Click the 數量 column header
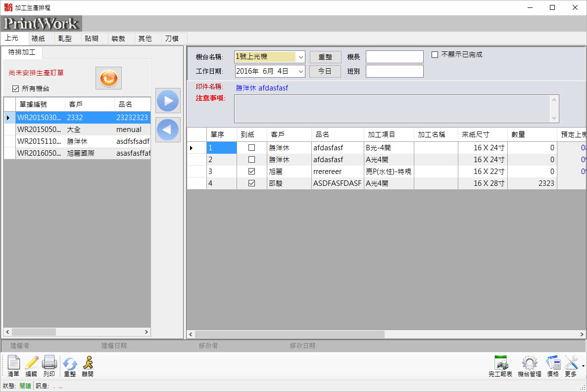Image resolution: width=587 pixels, height=392 pixels. click(x=532, y=134)
